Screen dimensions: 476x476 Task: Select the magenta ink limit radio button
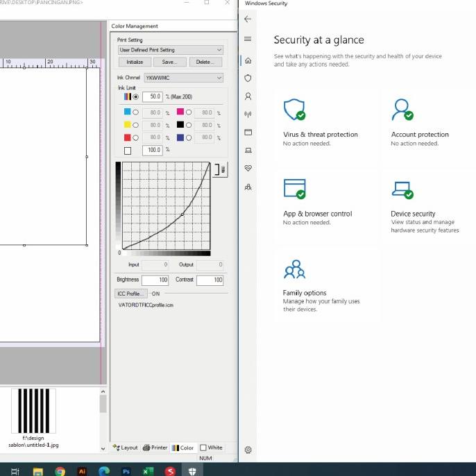pyautogui.click(x=189, y=112)
